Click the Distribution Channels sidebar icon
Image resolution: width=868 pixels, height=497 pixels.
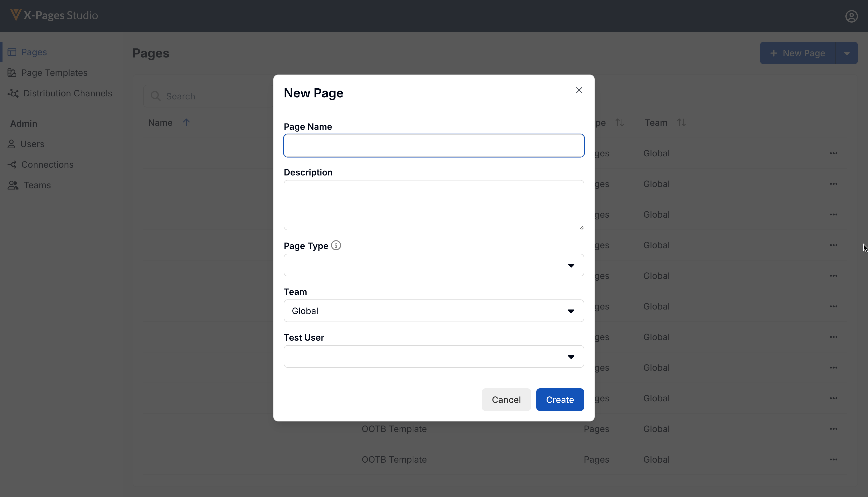(x=13, y=93)
